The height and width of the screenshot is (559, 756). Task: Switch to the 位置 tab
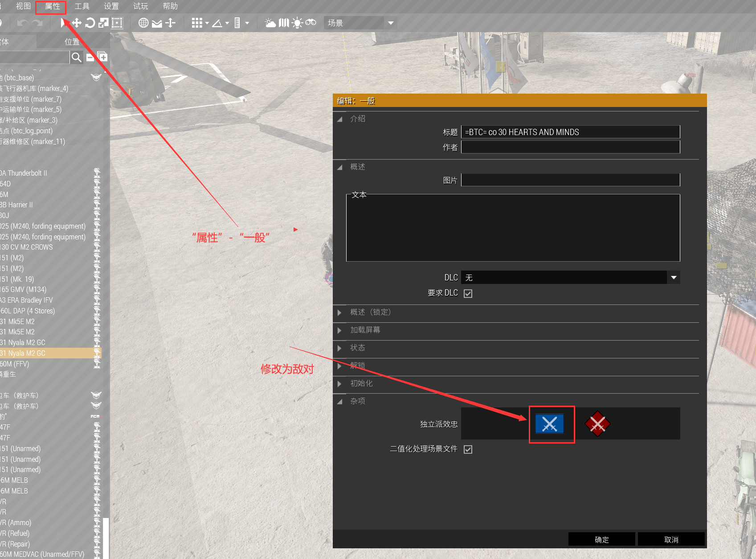click(73, 41)
